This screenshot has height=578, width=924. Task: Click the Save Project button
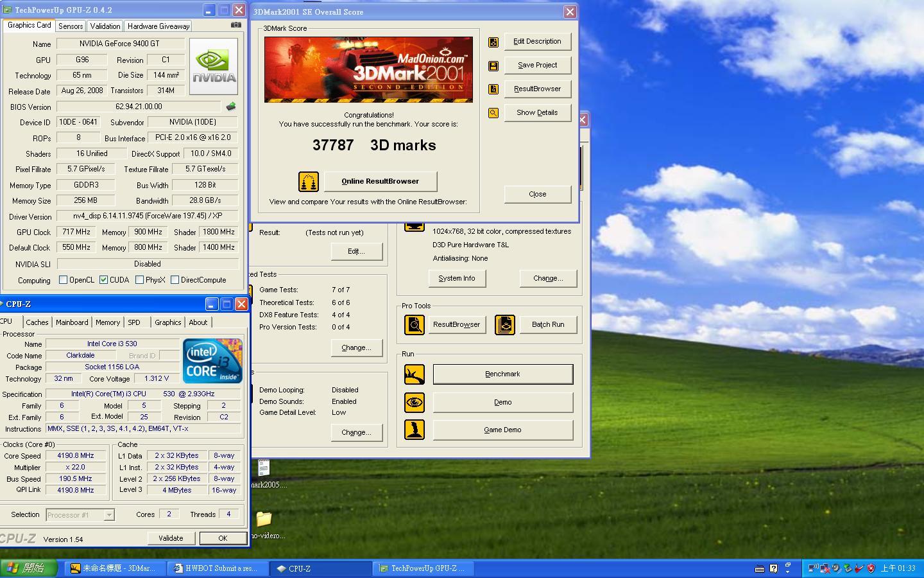click(x=537, y=66)
